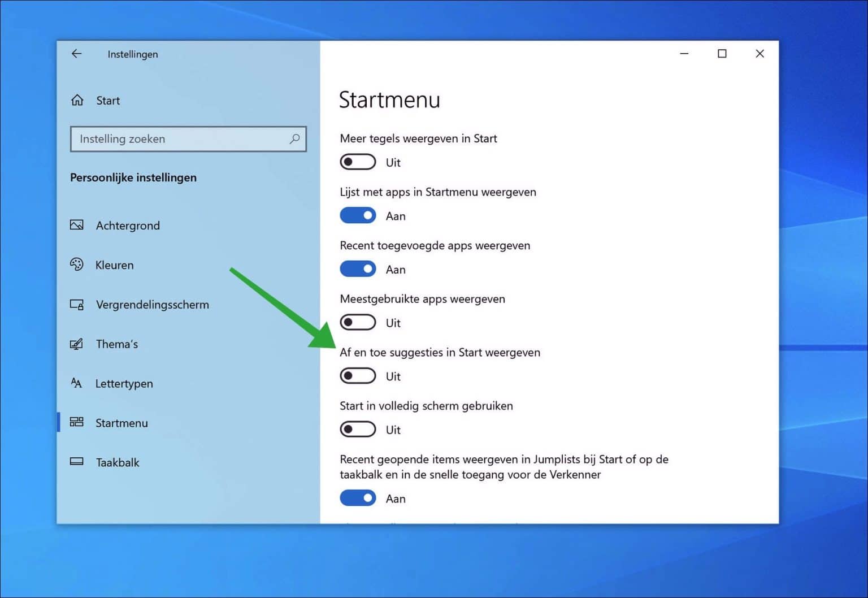Disable Recent geopende items in Jumplists
Screen dimensions: 868x598
pyautogui.click(x=358, y=497)
